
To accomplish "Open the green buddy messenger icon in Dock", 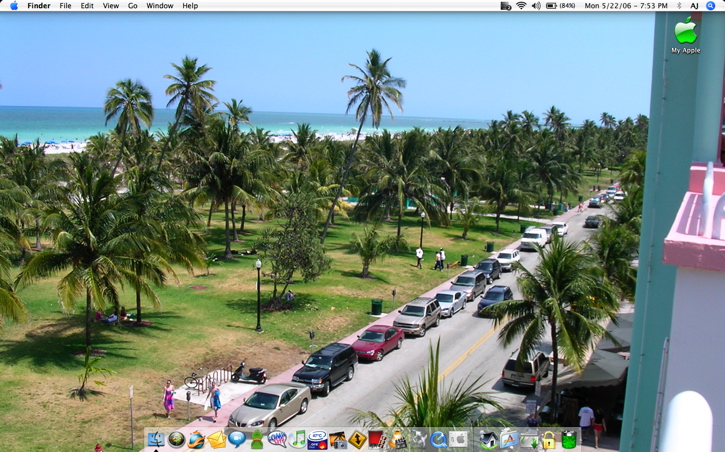I will 257,439.
